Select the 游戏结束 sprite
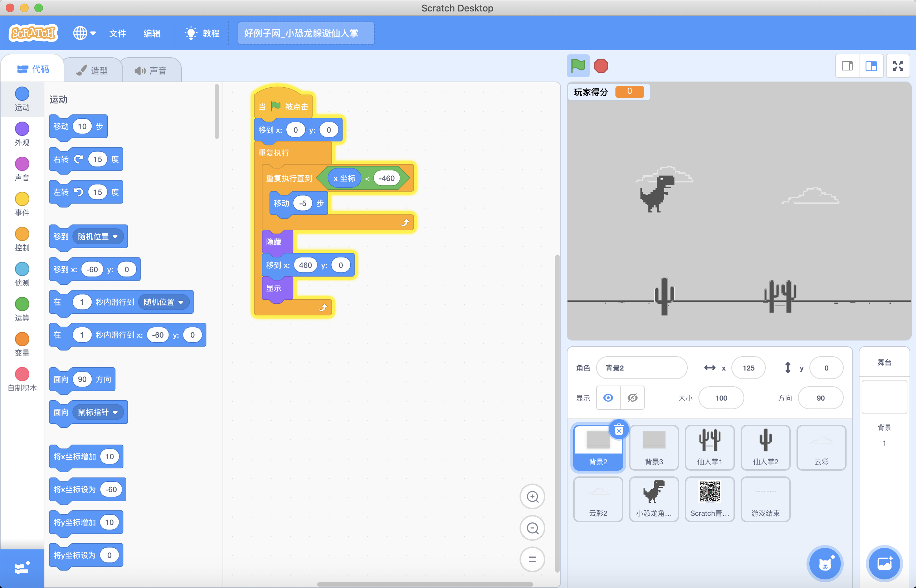The width and height of the screenshot is (916, 588). click(765, 499)
